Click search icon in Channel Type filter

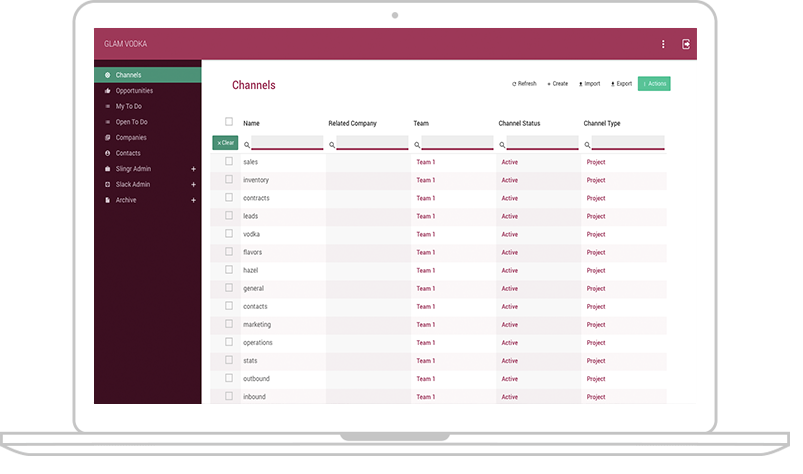pos(587,145)
